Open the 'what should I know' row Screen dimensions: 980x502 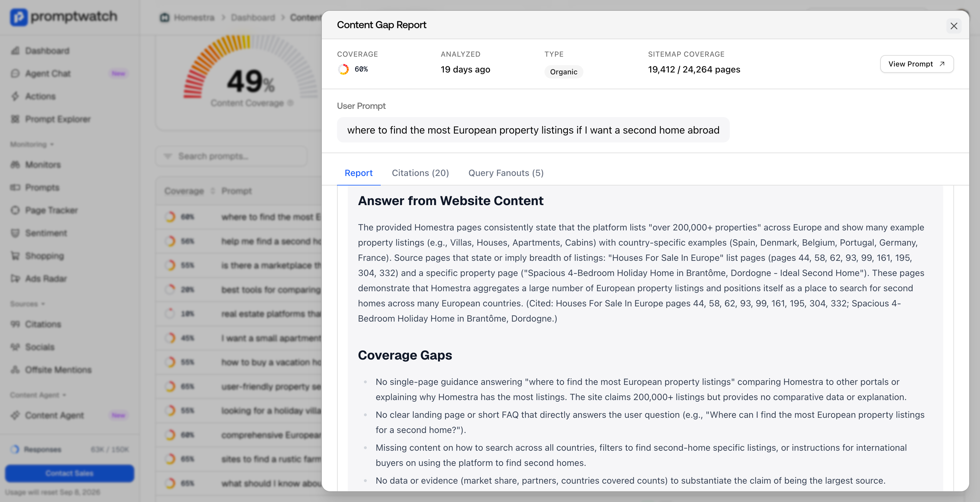pyautogui.click(x=239, y=483)
